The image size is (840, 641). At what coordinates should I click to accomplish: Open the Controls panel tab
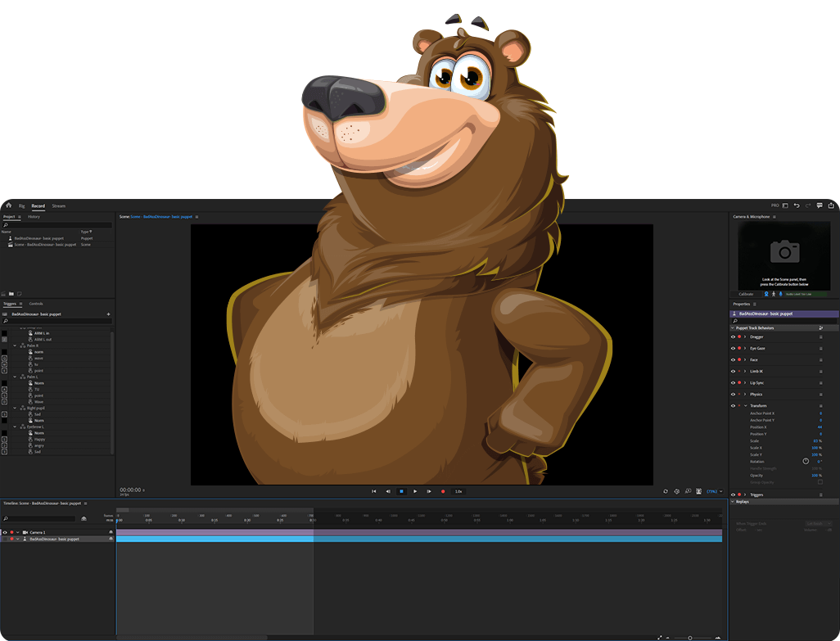point(36,304)
